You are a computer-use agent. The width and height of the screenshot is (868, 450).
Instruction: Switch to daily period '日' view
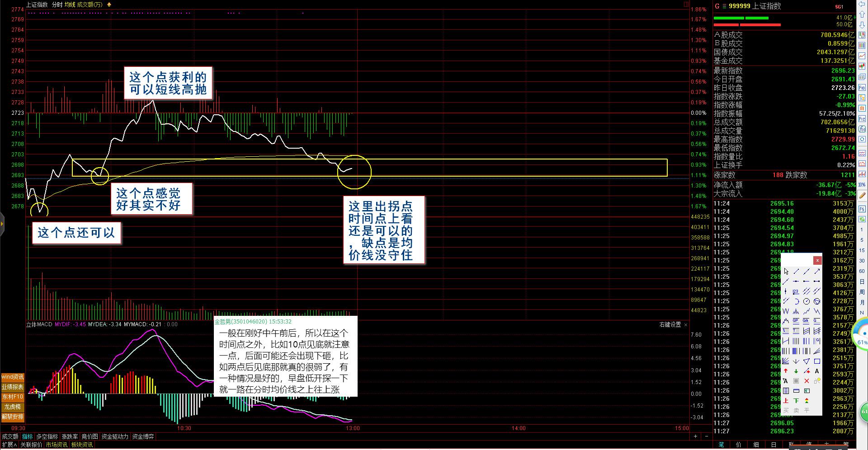point(862,281)
